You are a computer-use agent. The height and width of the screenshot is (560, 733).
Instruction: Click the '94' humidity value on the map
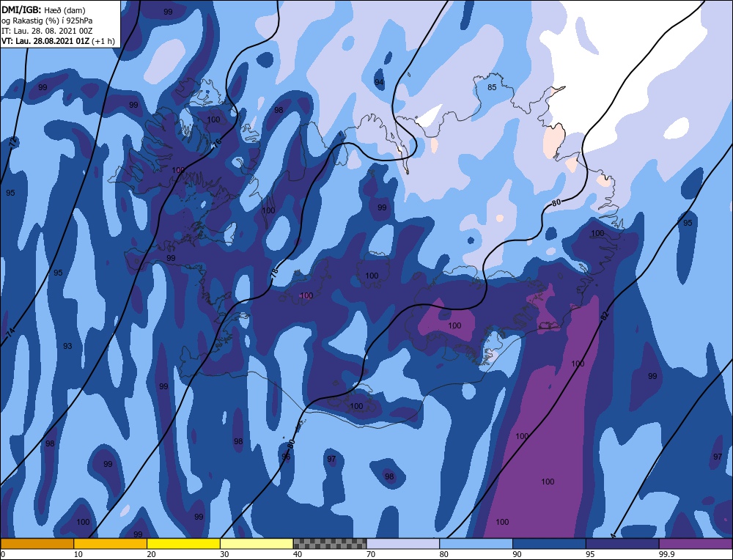(379, 82)
